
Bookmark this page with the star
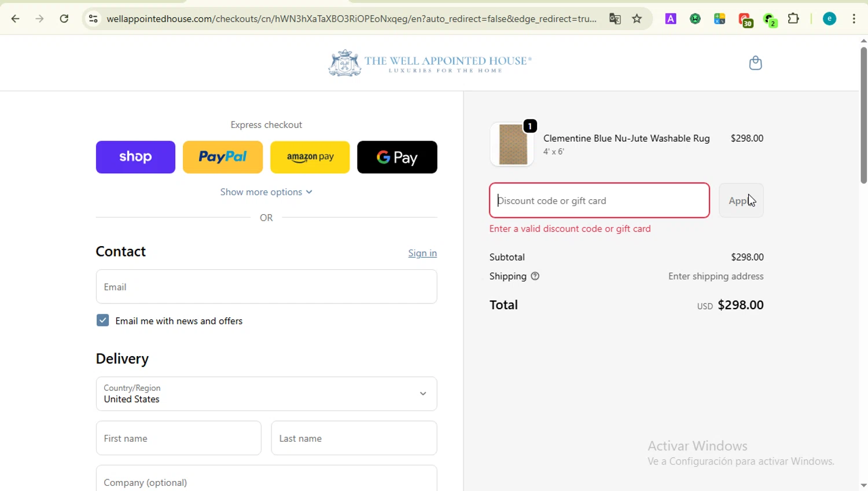[x=637, y=19]
